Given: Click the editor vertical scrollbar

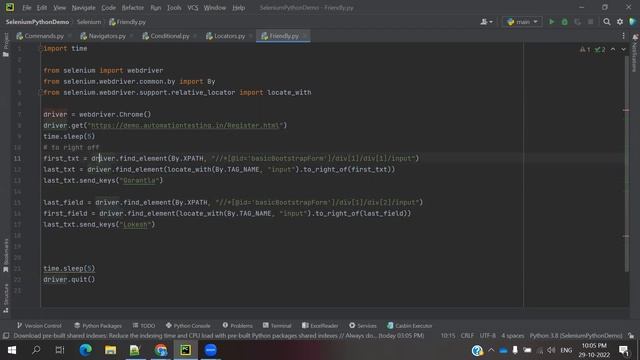Looking at the screenshot, I should click(x=626, y=163).
